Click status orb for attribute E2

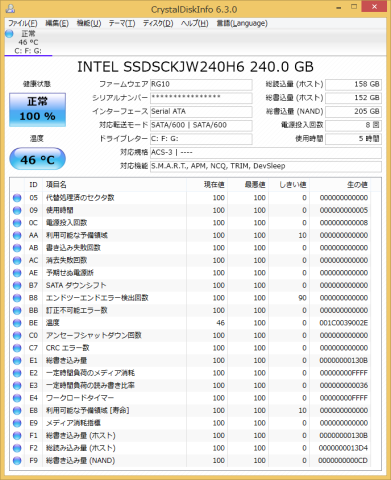[17, 373]
